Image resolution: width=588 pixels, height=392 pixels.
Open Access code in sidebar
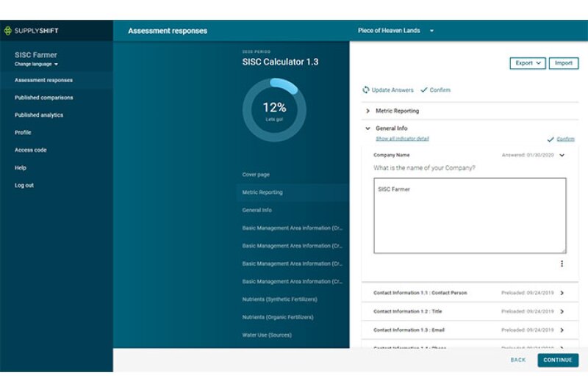[30, 150]
